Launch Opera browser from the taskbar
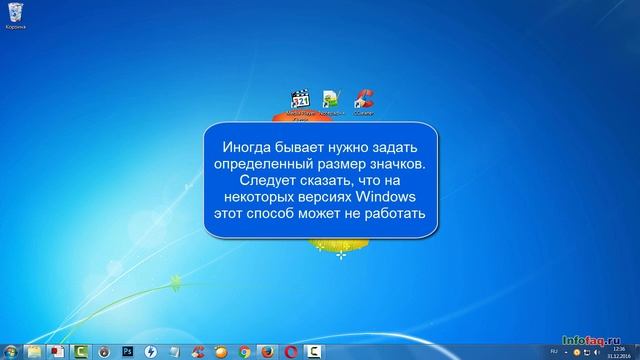640x360 pixels. tap(291, 351)
